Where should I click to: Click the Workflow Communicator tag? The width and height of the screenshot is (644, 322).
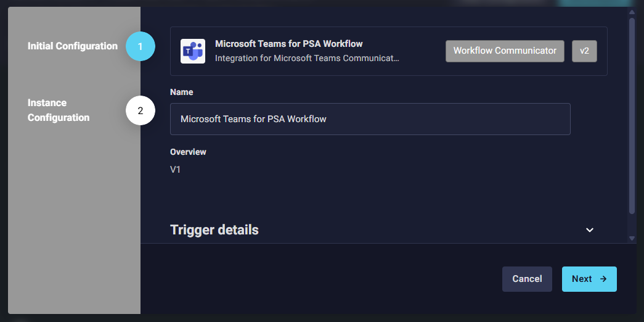(x=505, y=51)
